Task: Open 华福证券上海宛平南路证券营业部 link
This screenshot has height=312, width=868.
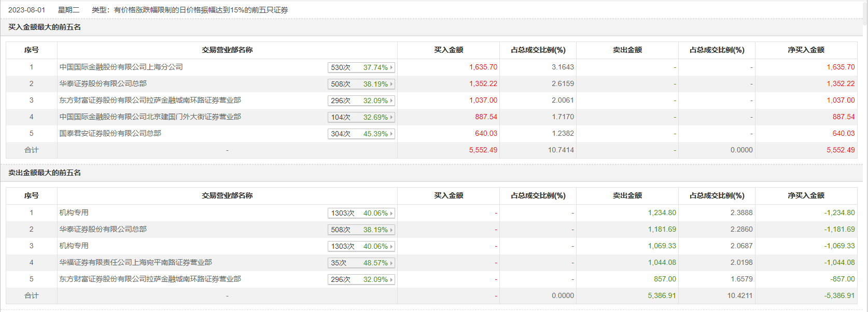Action: pos(135,262)
